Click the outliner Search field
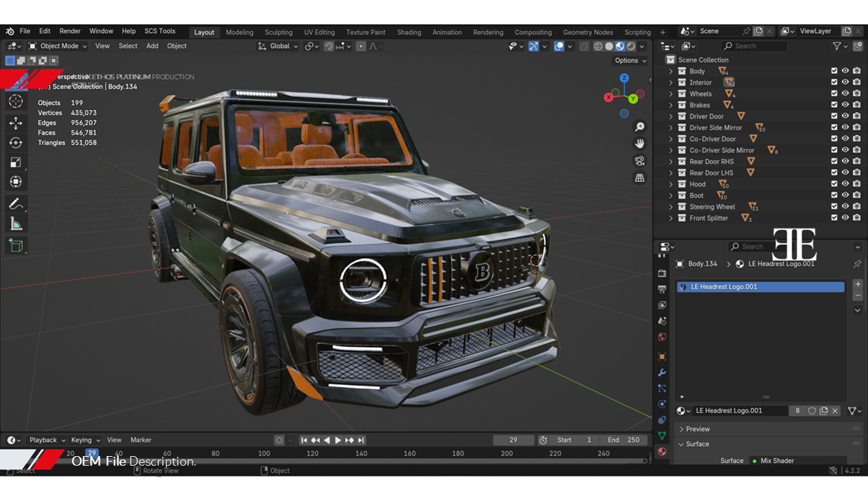This screenshot has width=868, height=488. pyautogui.click(x=754, y=46)
